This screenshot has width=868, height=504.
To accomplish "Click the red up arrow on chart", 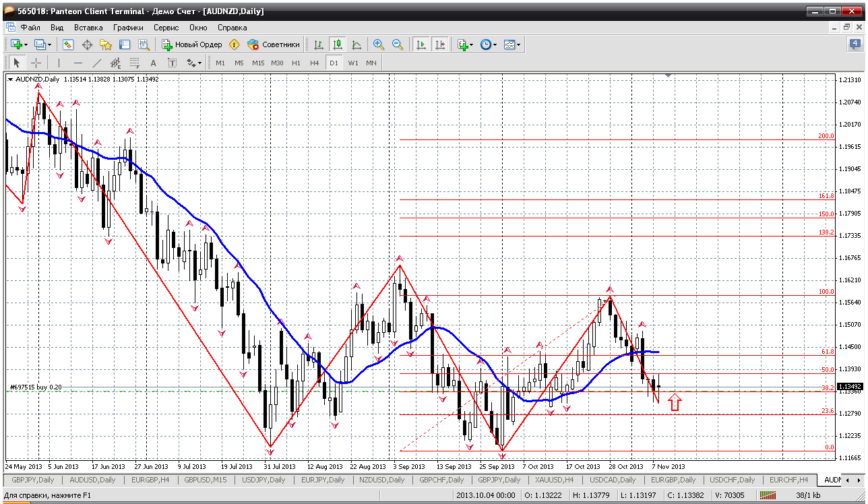I will [x=675, y=402].
